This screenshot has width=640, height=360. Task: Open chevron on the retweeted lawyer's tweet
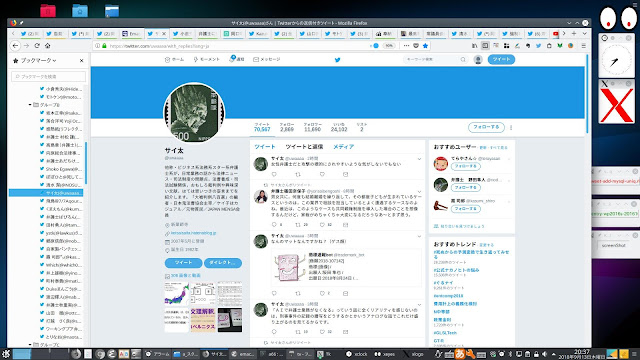pyautogui.click(x=419, y=192)
